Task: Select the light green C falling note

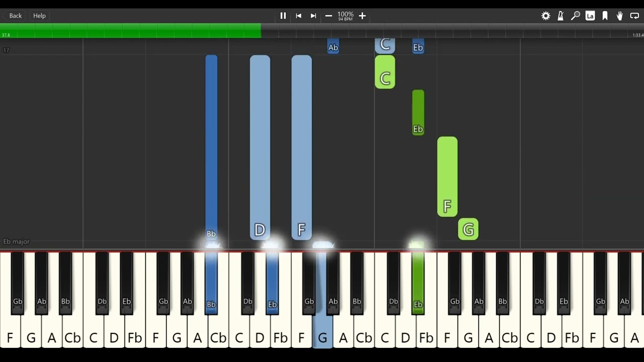Action: coord(385,72)
